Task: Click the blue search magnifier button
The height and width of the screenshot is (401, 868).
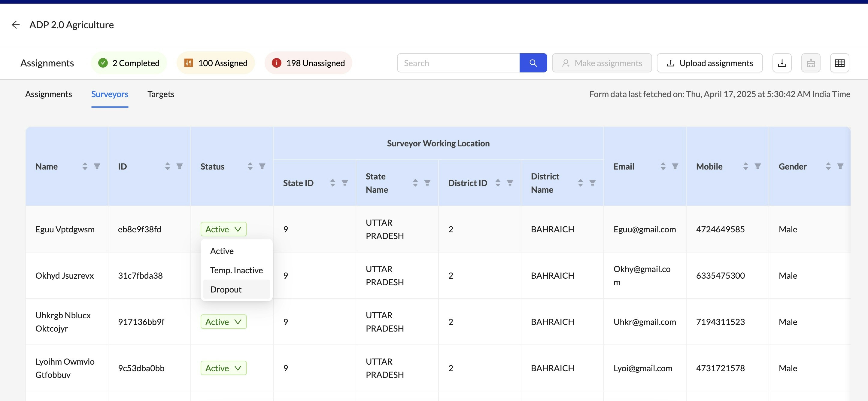Action: coord(533,63)
